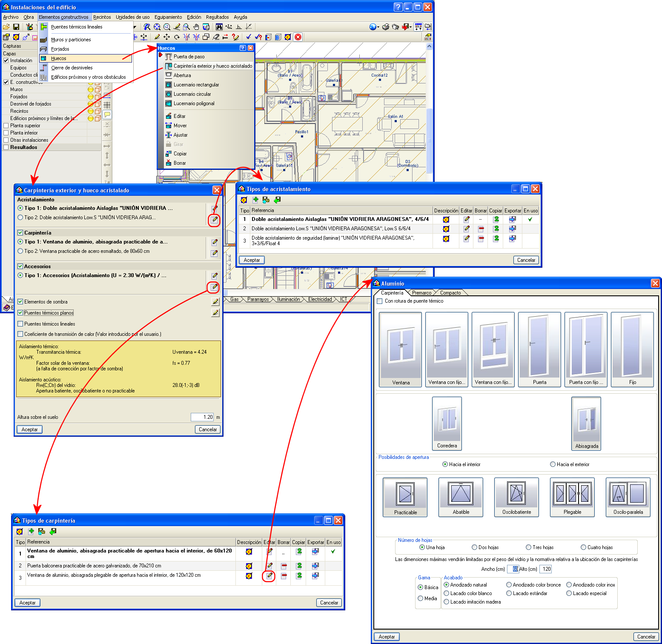Uncheck the Carpintería checkbox in the dialog
This screenshot has width=662, height=644.
coord(20,233)
